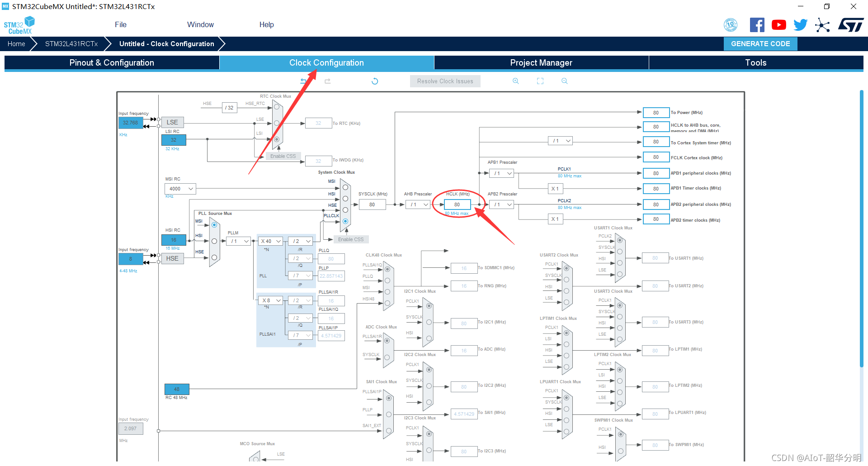Screen dimensions: 868x466
Task: Select LSE in RTC Clock Mux
Action: (x=277, y=123)
